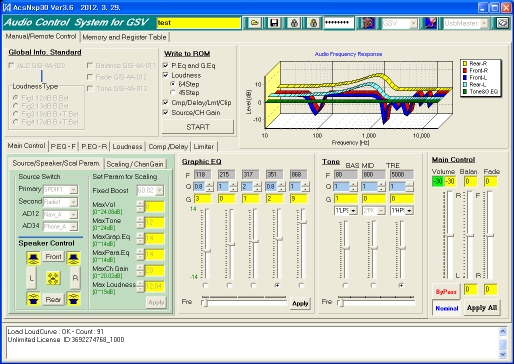The image size is (514, 364).
Task: Click the yellow padlock toolbar icon
Action: tap(313, 23)
